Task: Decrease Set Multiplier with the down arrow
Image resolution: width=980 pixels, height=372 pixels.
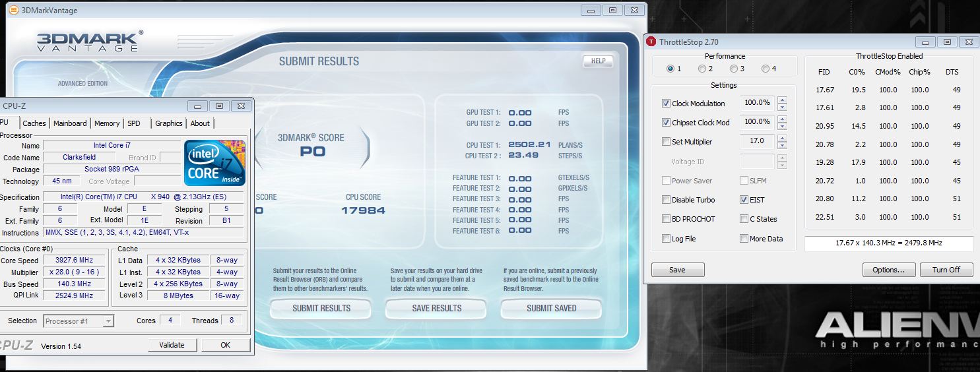Action: pyautogui.click(x=782, y=145)
